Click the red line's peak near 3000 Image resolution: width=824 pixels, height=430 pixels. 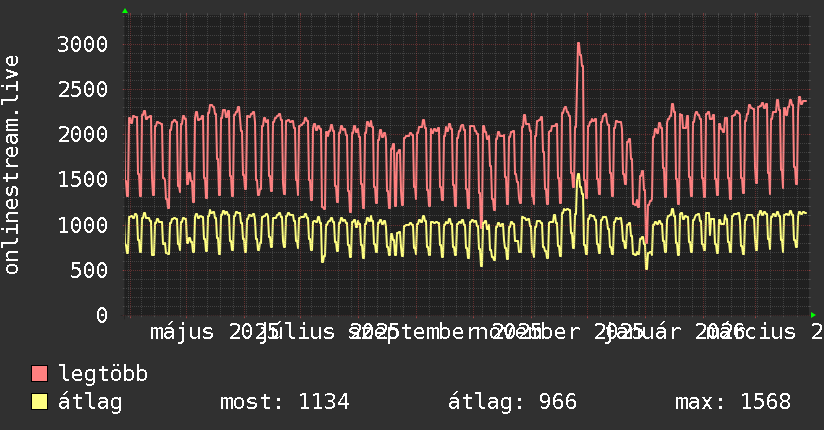point(579,44)
